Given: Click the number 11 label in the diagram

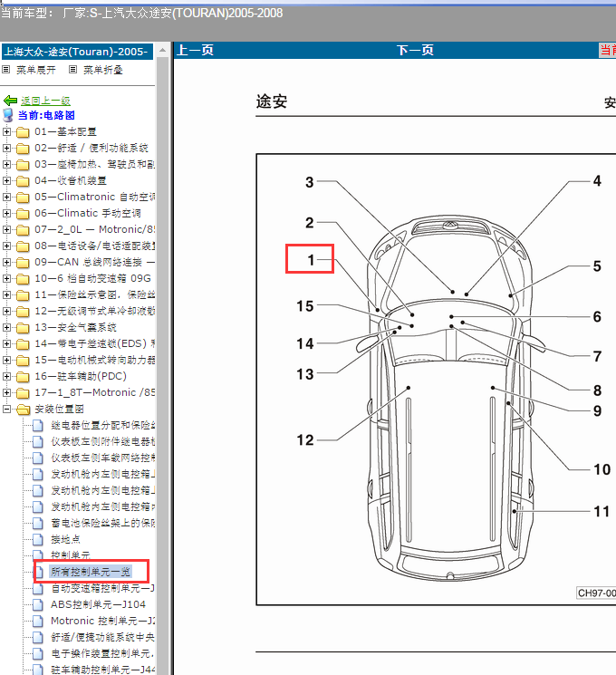Looking at the screenshot, I should tap(602, 511).
